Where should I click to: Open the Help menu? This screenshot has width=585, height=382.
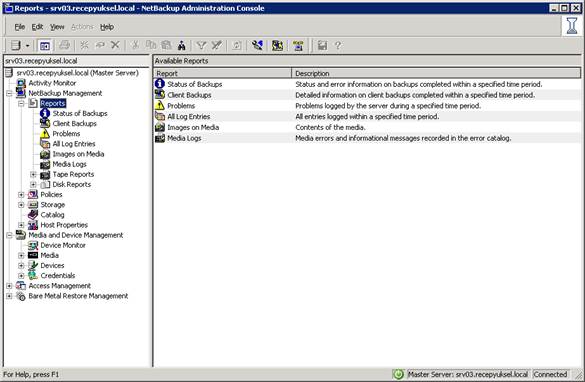click(107, 27)
